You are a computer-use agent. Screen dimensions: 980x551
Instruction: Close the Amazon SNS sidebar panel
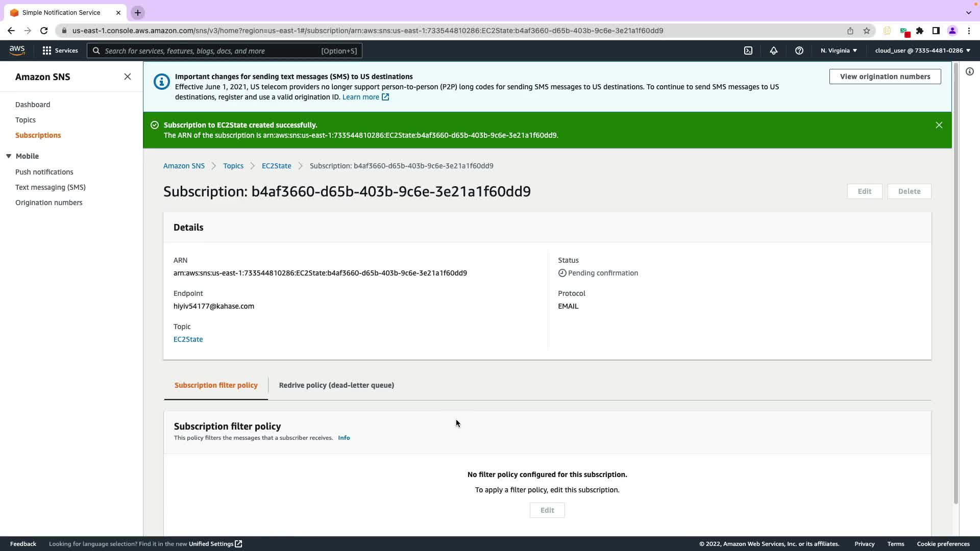coord(128,77)
